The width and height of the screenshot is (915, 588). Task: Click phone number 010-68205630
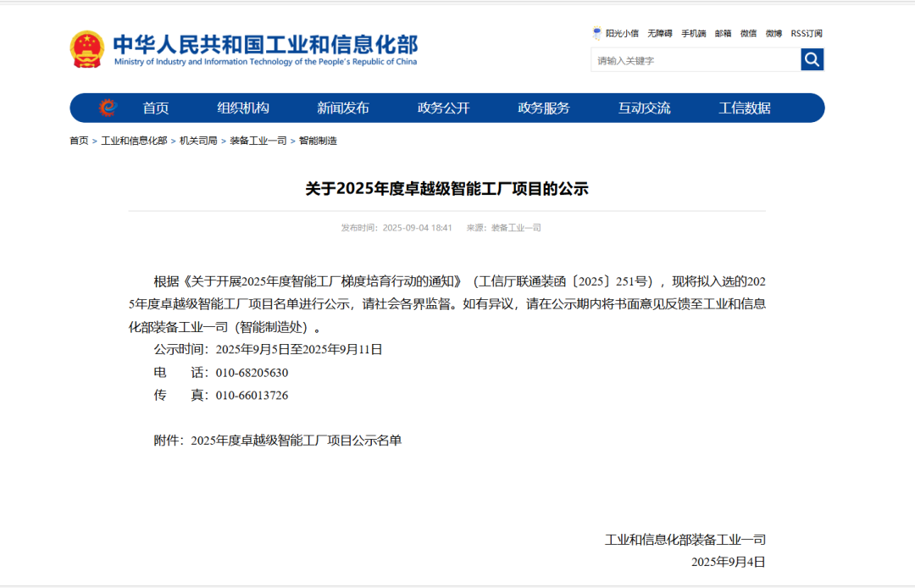click(252, 373)
